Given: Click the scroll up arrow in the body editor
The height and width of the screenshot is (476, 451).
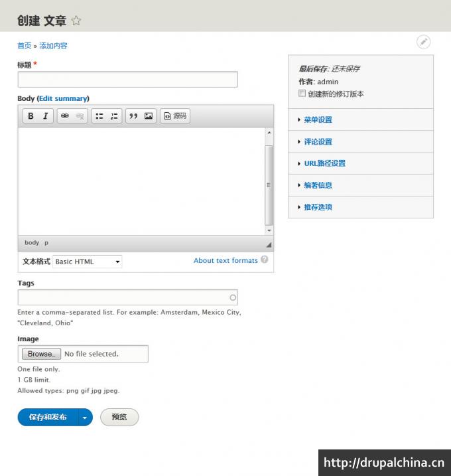Looking at the screenshot, I should point(269,133).
